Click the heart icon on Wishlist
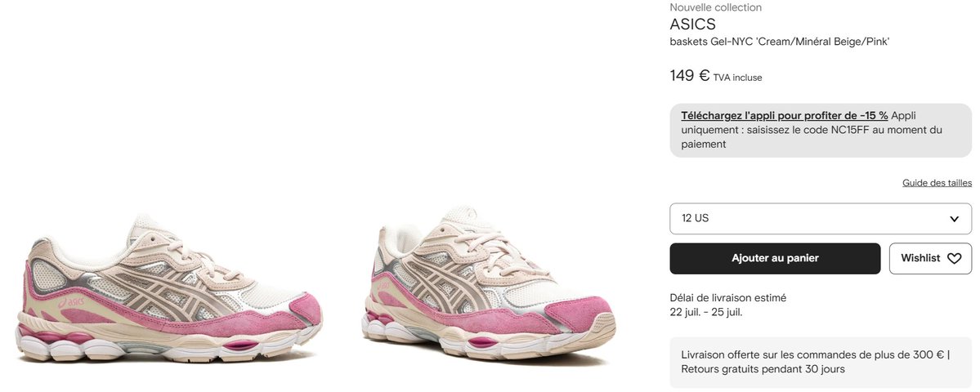The image size is (980, 392). (x=954, y=258)
